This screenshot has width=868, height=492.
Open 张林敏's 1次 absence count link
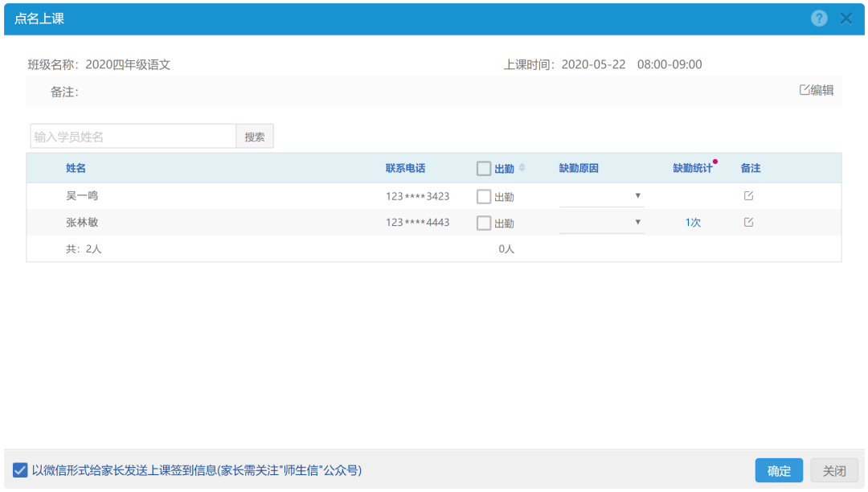693,223
